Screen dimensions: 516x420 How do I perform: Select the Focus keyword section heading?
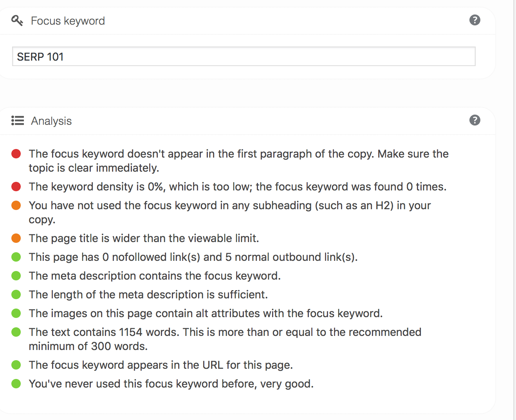[x=68, y=21]
